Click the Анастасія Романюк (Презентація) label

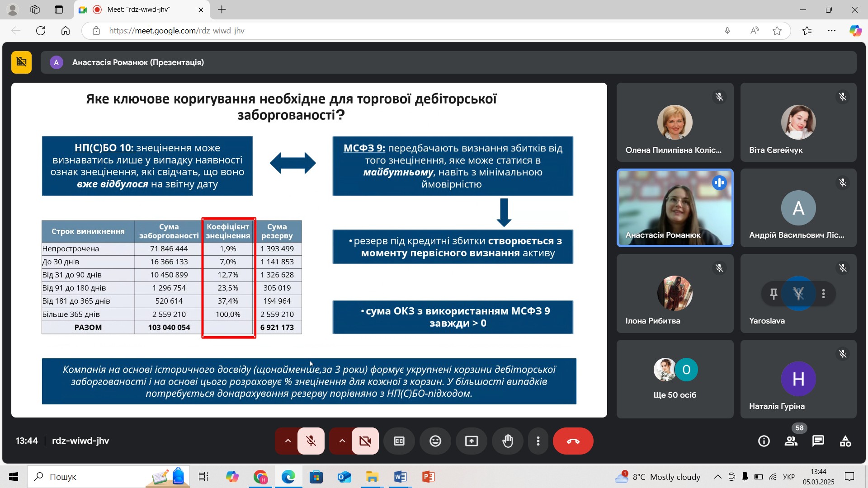(x=138, y=62)
